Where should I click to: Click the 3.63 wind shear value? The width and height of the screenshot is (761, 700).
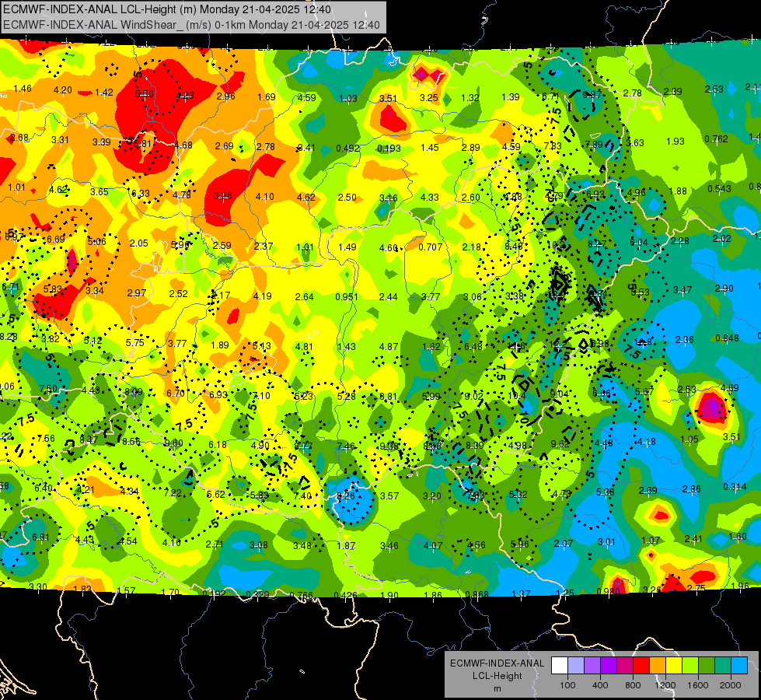(x=635, y=143)
